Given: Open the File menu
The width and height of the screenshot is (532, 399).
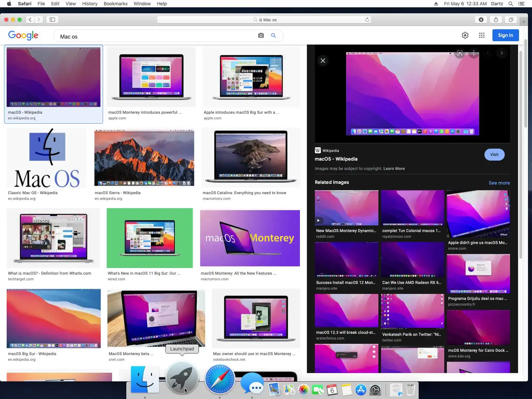Looking at the screenshot, I should click(x=41, y=4).
